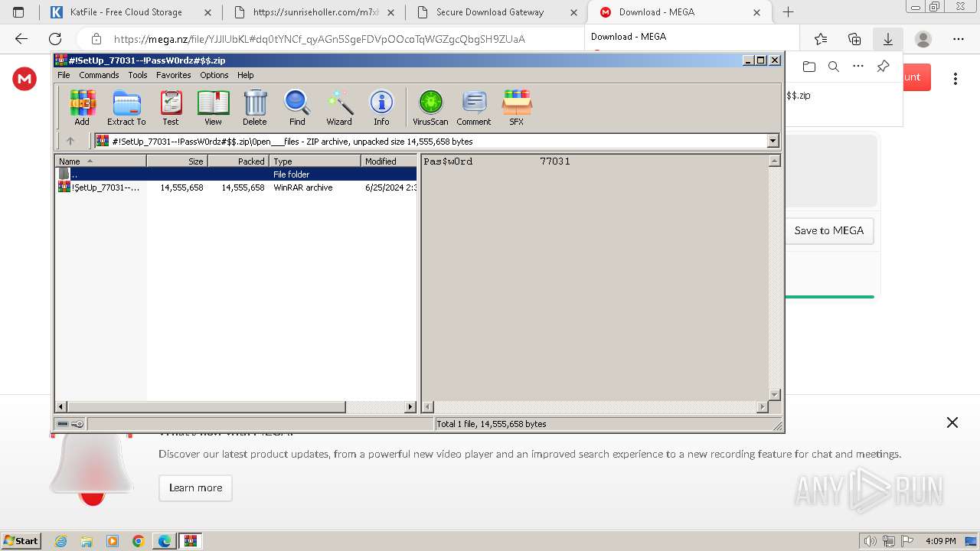The width and height of the screenshot is (980, 551).
Task: Go up one folder level arrow
Action: click(70, 141)
